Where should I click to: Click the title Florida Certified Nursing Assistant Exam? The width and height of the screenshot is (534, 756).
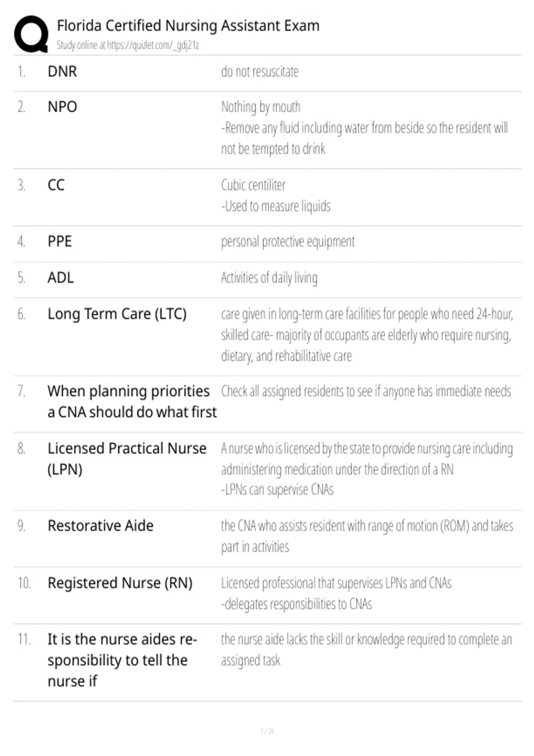(188, 26)
